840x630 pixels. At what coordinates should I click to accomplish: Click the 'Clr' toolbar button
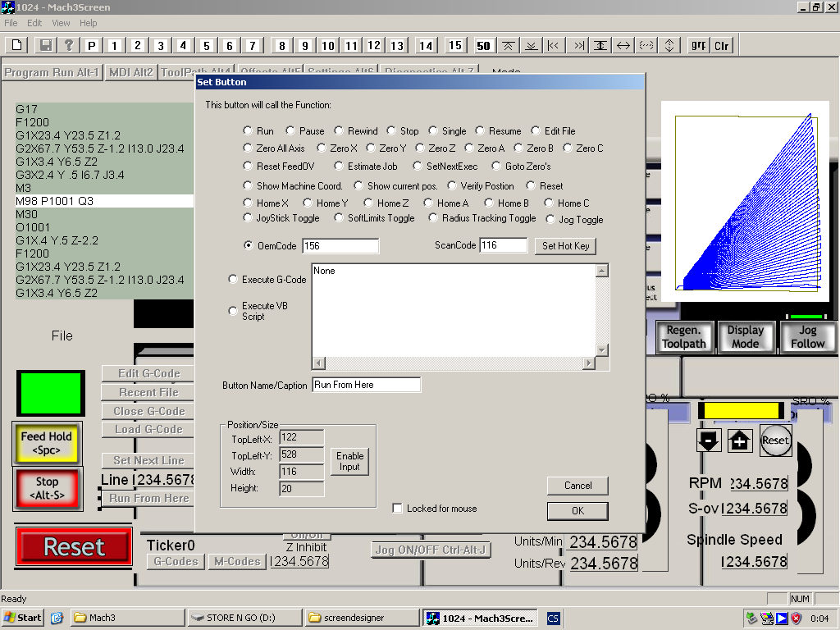click(722, 45)
